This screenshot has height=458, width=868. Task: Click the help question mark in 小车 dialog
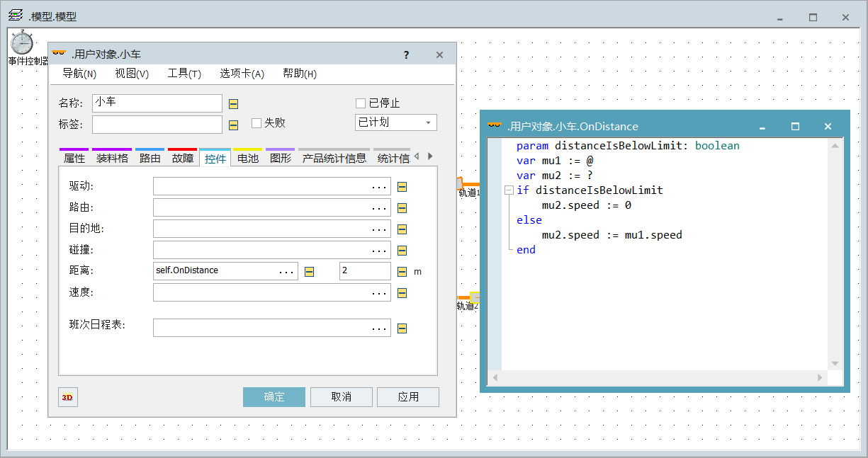tap(406, 55)
